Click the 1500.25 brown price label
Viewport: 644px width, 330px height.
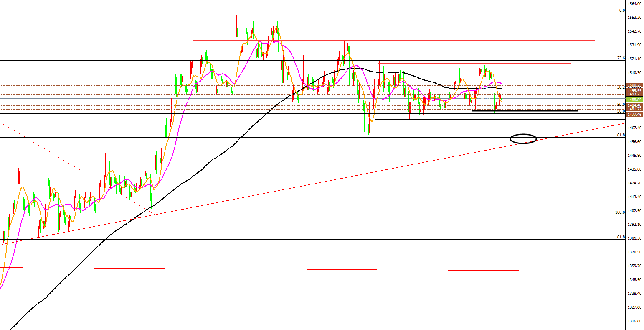pyautogui.click(x=634, y=85)
